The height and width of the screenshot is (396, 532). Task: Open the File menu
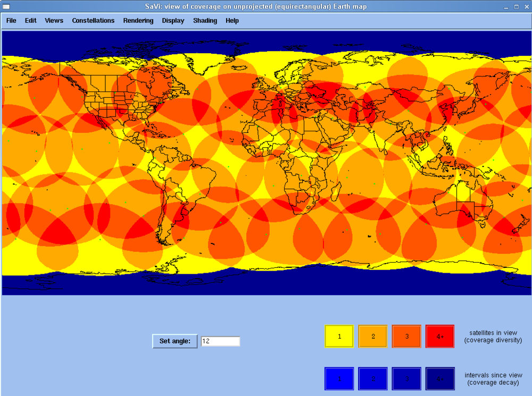click(11, 21)
